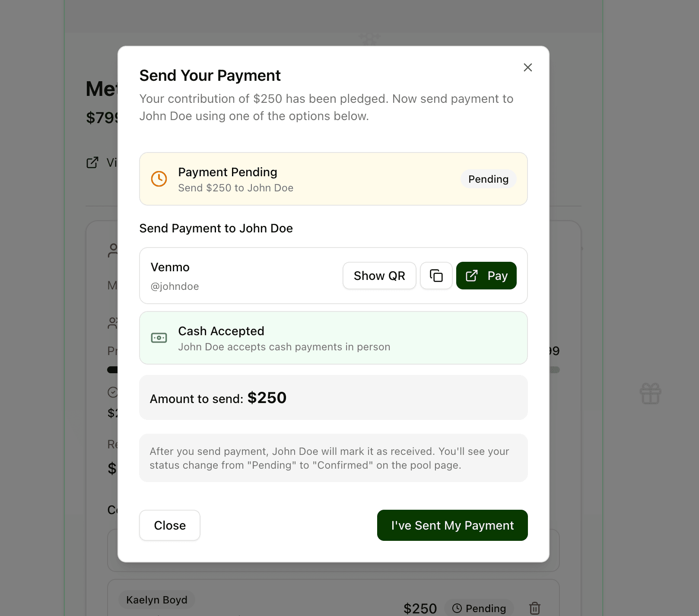
Task: Expand the Amount to send section
Action: (x=333, y=397)
